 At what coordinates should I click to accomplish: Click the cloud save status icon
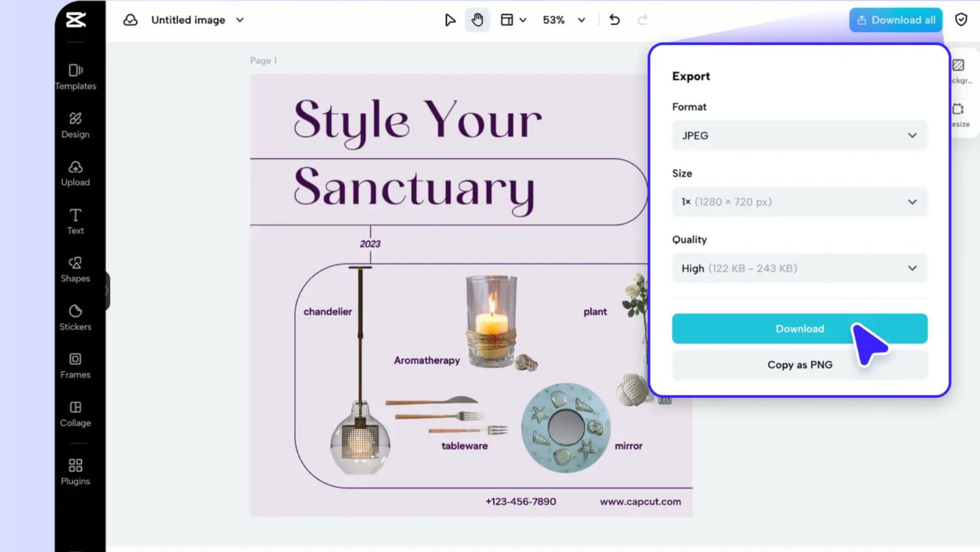(130, 20)
